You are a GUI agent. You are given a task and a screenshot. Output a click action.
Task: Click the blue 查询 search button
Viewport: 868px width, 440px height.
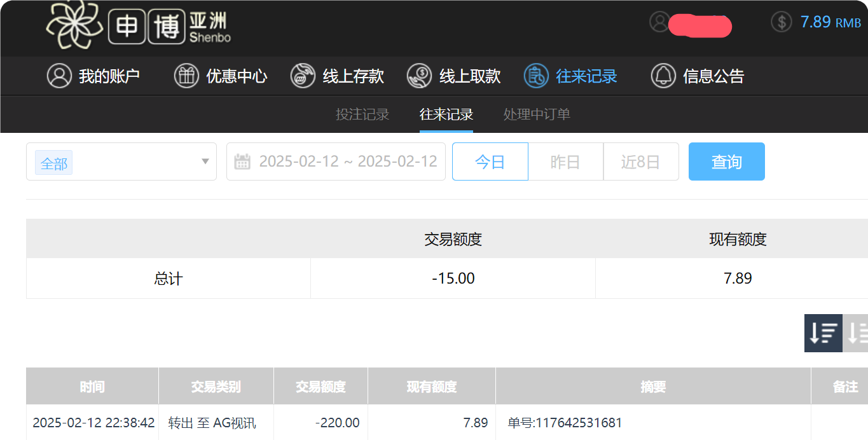[726, 162]
